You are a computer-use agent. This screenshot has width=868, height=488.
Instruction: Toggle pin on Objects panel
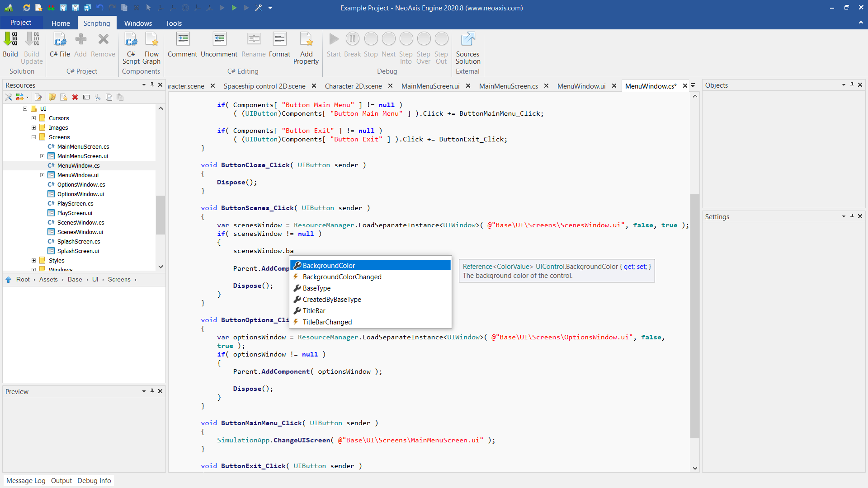coord(852,85)
